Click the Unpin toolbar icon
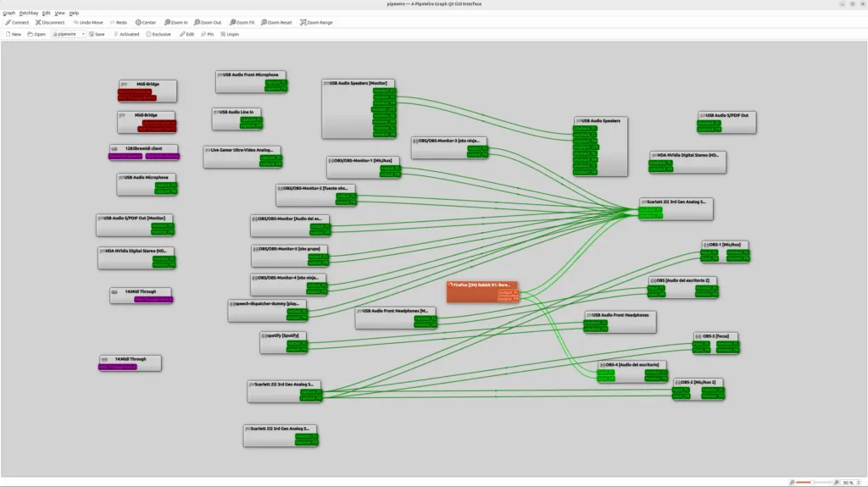 [229, 34]
